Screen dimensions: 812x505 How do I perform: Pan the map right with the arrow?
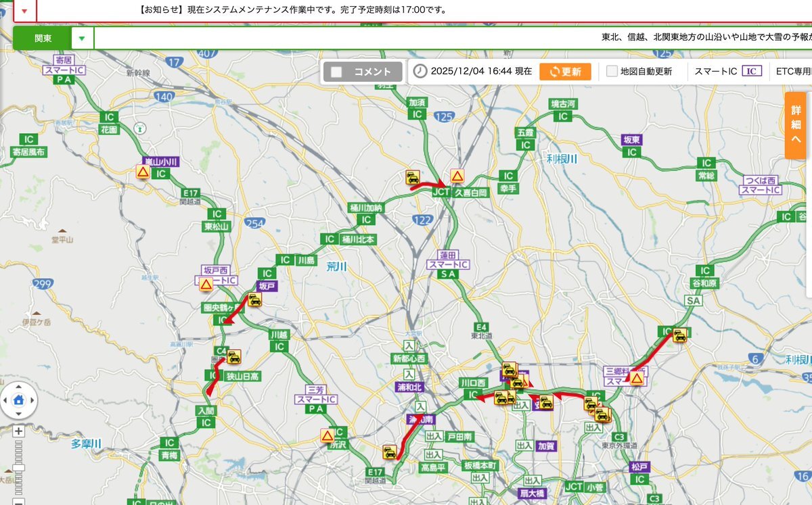coord(32,400)
